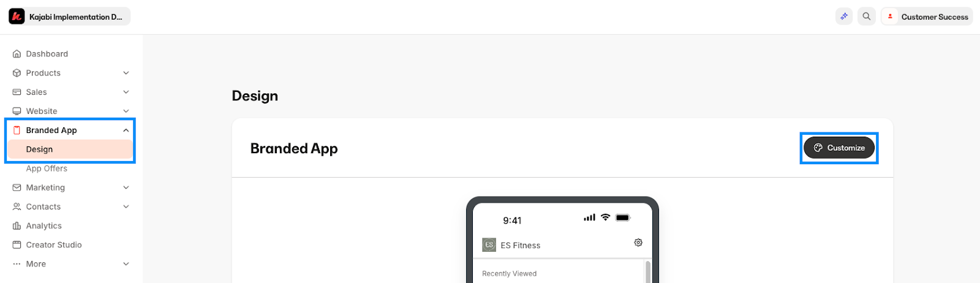The image size is (980, 283).
Task: Click the ES Fitness logo thumbnail
Action: pyautogui.click(x=489, y=245)
